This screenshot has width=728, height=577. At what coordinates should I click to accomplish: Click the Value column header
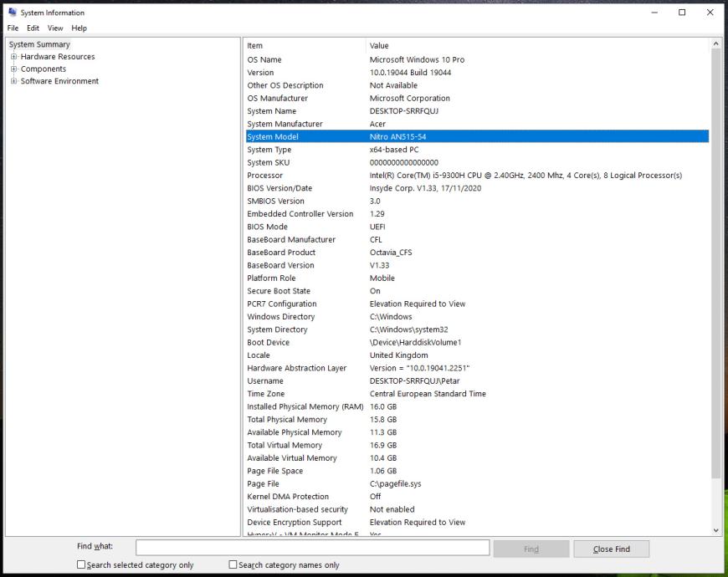(379, 45)
